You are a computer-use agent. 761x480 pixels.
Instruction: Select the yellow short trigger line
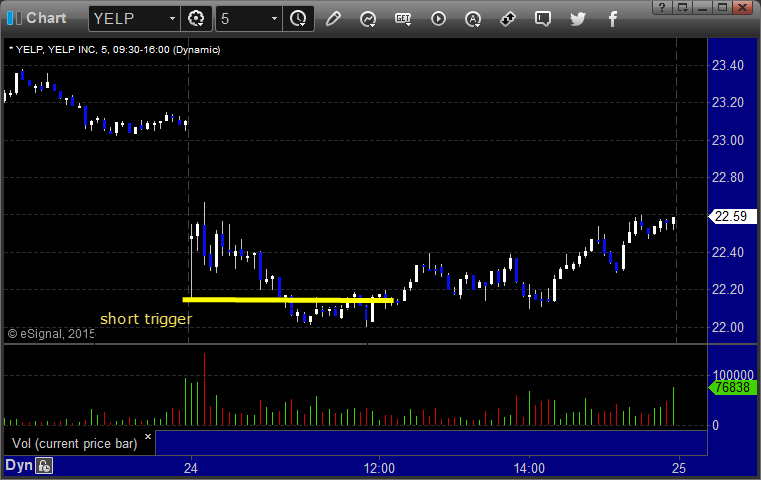[288, 300]
